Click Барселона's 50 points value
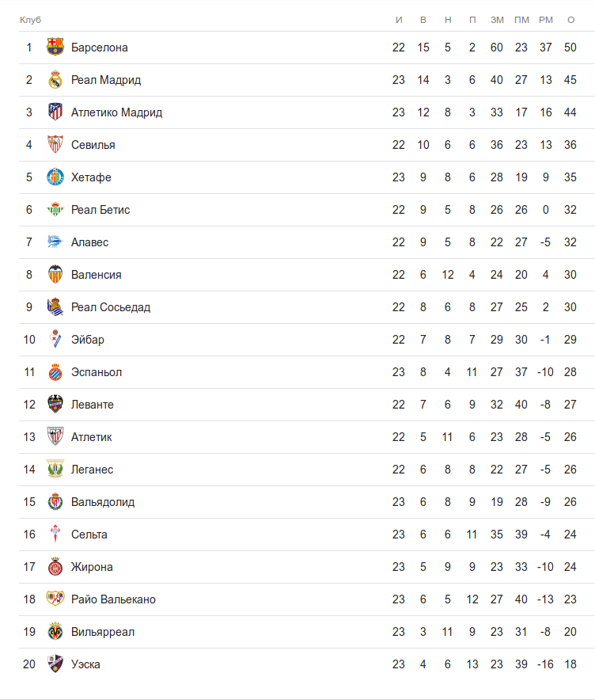The image size is (595, 700). coord(570,48)
